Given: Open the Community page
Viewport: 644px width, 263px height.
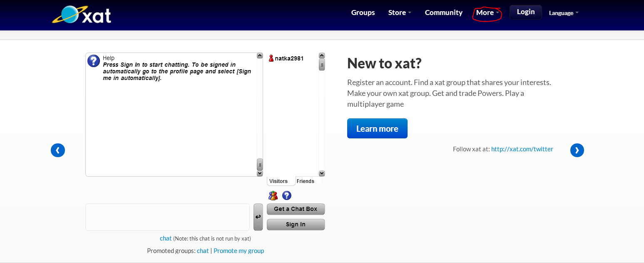Looking at the screenshot, I should coord(443,13).
